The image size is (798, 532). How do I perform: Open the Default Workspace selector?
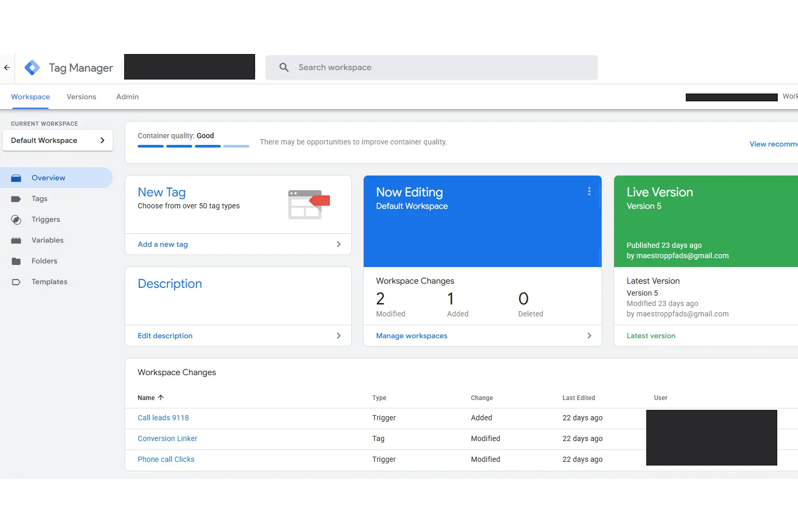(x=58, y=140)
